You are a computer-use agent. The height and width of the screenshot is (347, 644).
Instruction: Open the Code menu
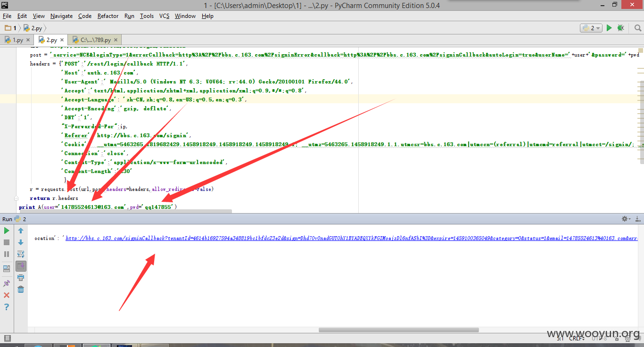85,16
